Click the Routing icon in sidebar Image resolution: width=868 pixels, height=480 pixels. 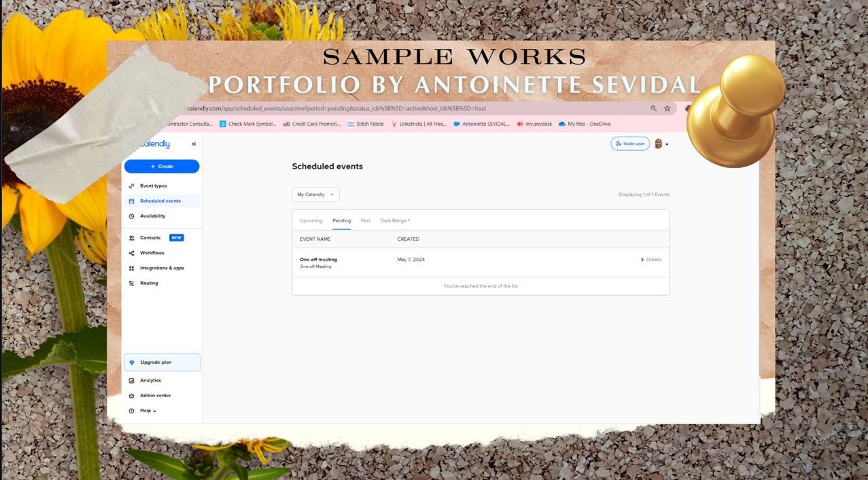click(132, 284)
